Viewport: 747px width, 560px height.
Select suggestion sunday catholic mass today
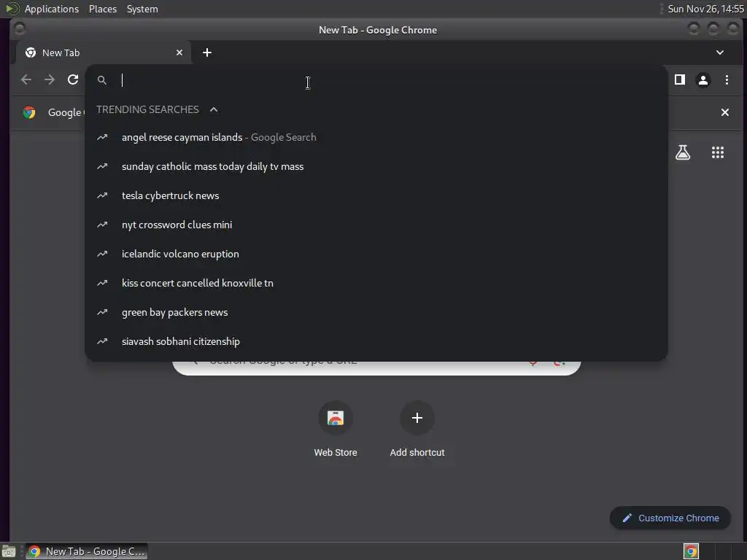(376, 166)
